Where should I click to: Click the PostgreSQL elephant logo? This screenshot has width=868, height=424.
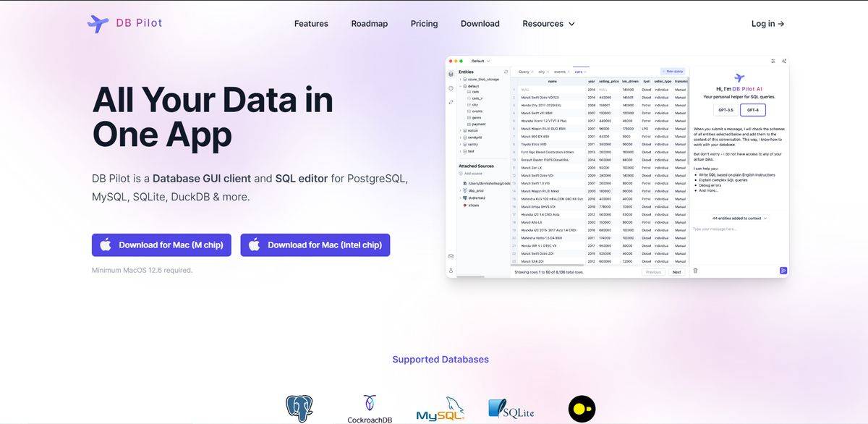299,409
